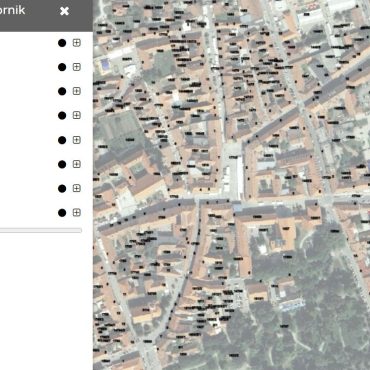Click the fourth row's black dot symbol
The image size is (370, 370).
click(x=62, y=116)
